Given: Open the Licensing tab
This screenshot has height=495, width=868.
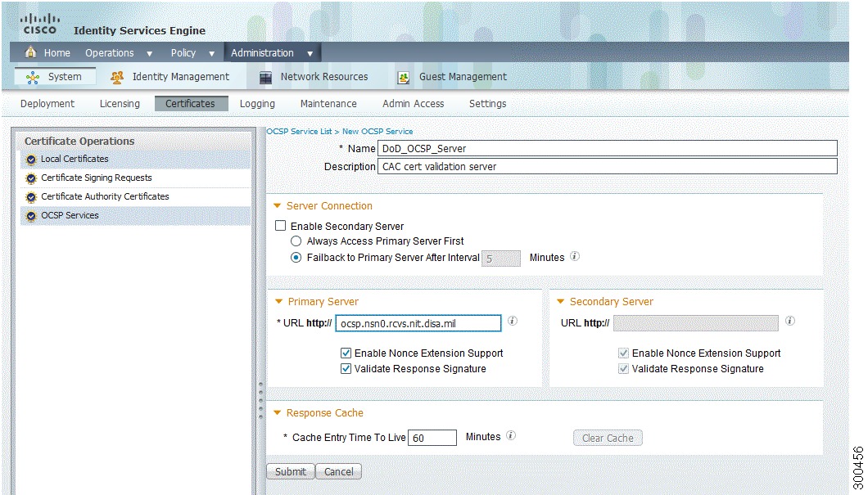Looking at the screenshot, I should pyautogui.click(x=120, y=103).
